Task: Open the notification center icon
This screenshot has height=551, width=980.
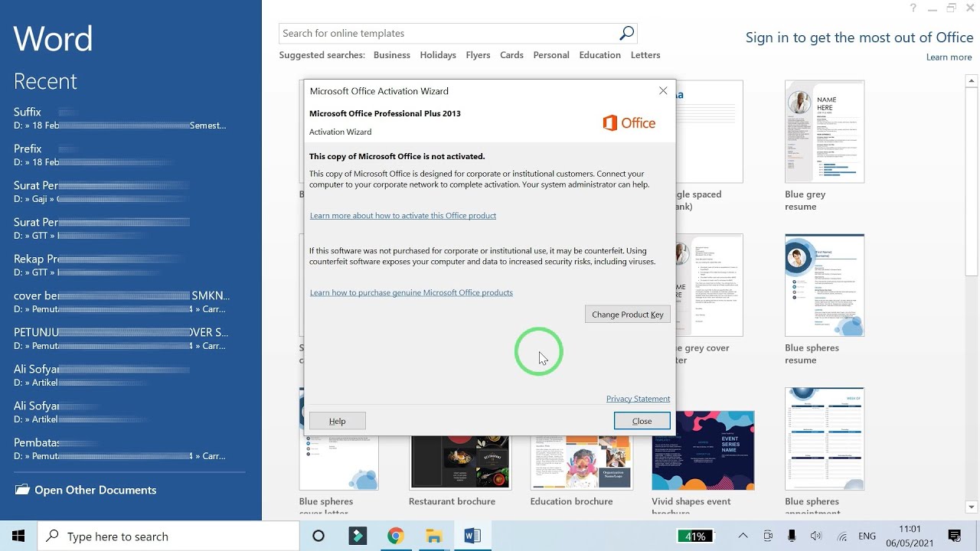Action: (x=955, y=536)
